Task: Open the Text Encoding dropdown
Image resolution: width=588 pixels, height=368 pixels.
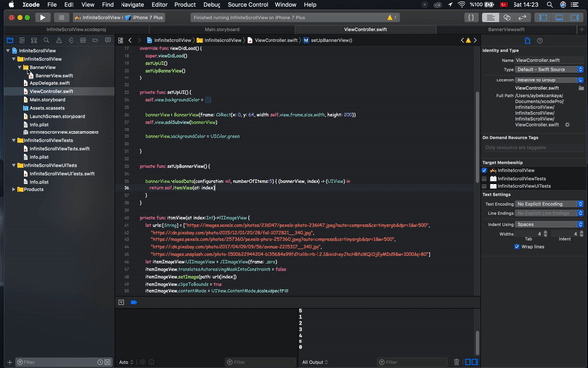Action: click(550, 204)
